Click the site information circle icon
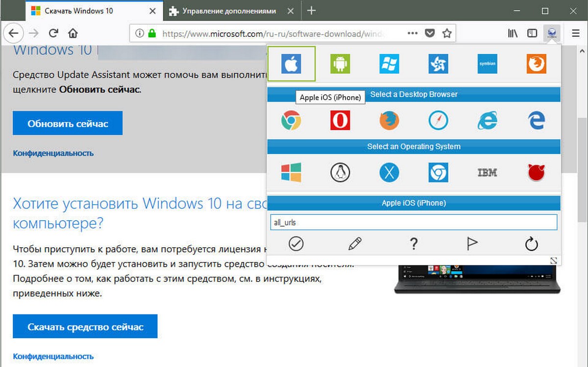 pos(140,33)
